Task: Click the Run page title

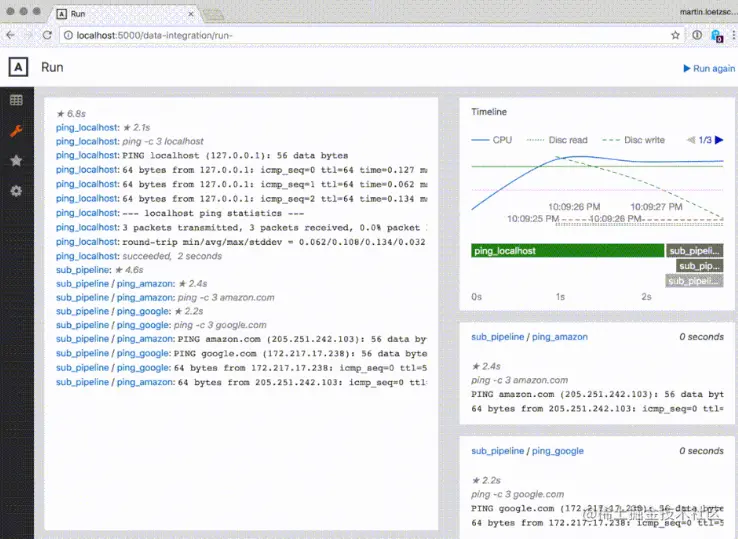Action: click(52, 67)
